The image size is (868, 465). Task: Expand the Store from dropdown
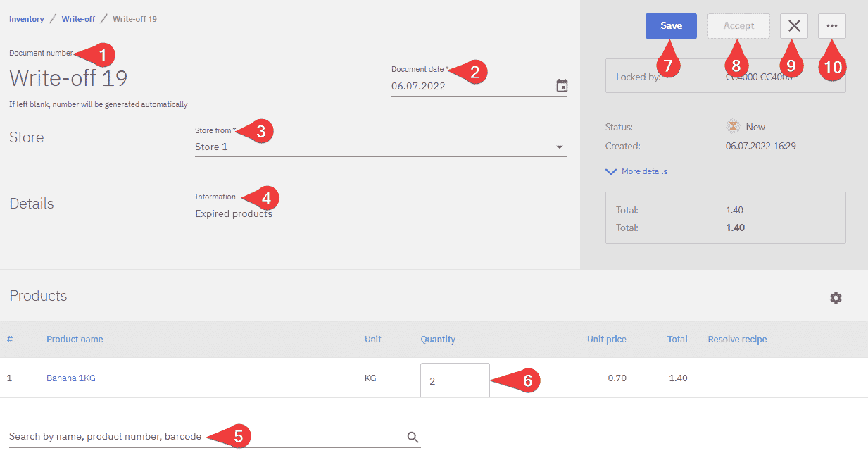[559, 147]
